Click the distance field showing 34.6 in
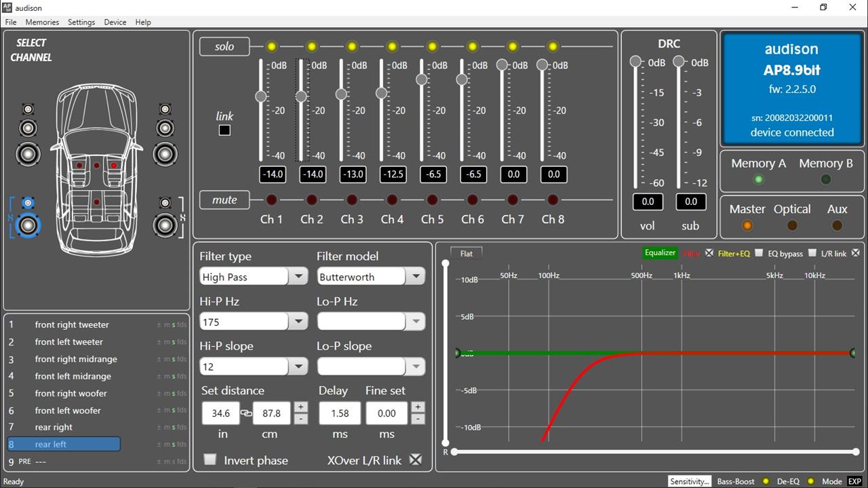Screen dimensions: 868x488 pyautogui.click(x=220, y=413)
